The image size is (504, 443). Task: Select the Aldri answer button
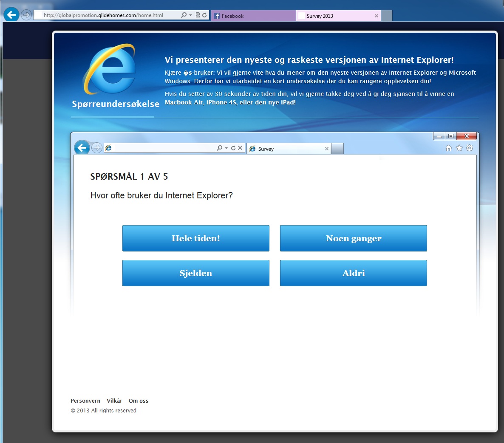coord(354,273)
